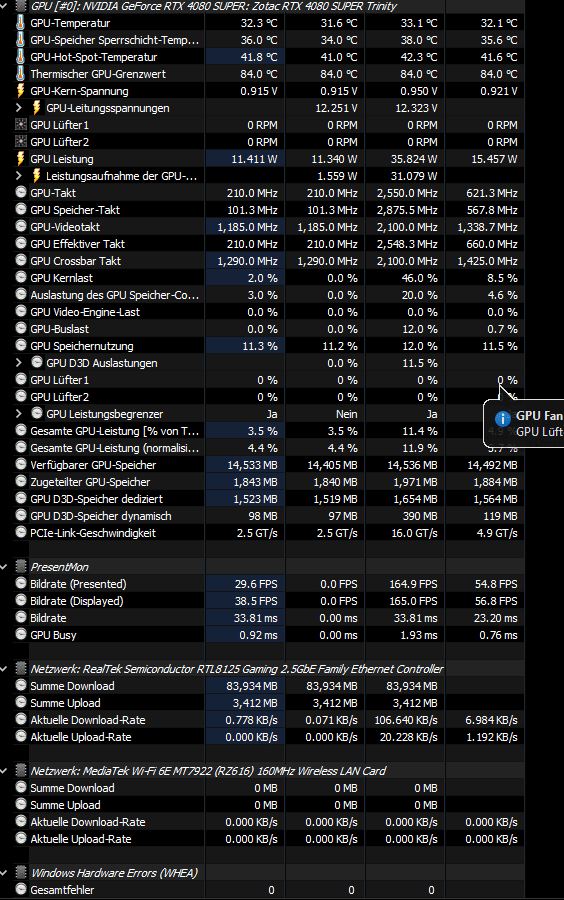564x900 pixels.
Task: Click the chip icon of Windows Hardware Errors
Action: [x=21, y=872]
